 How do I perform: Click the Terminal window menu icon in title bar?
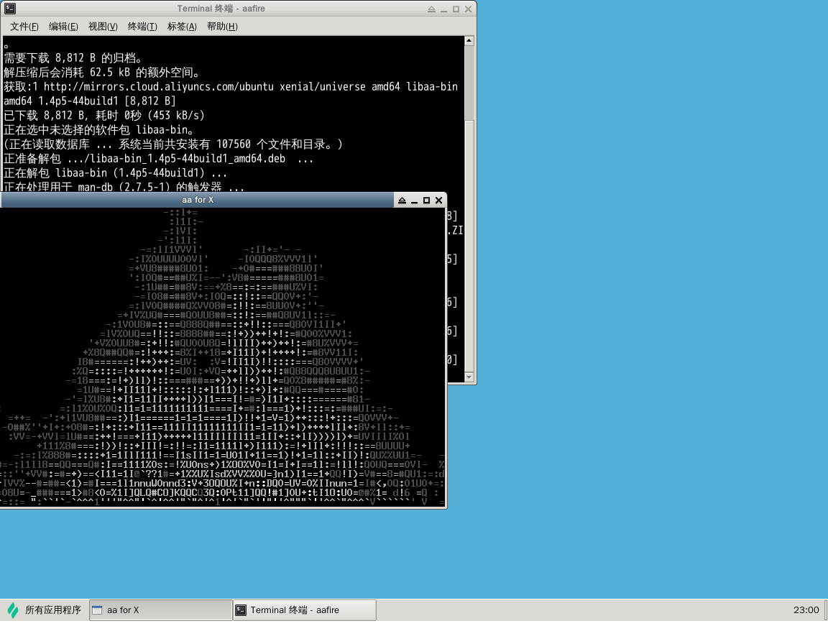tap(10, 9)
